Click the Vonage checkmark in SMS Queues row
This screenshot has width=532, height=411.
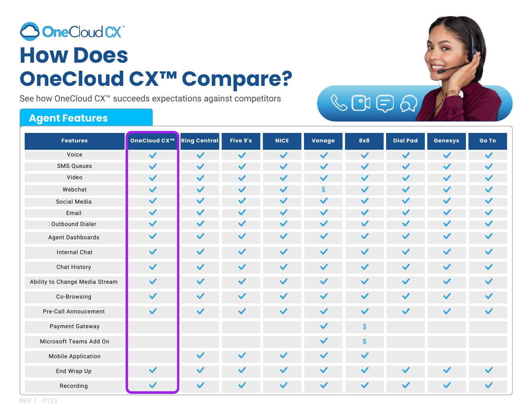coord(324,166)
